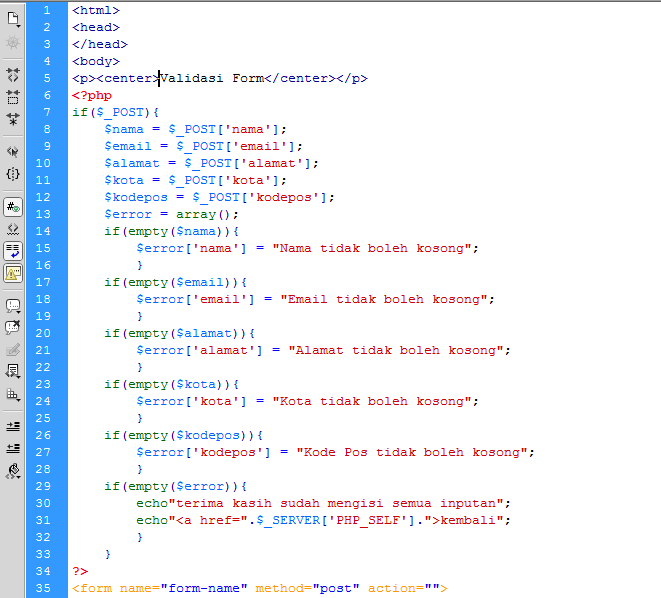Click the "Alamat tidak boleh kosong" string
Screen dimensions: 661x598
point(395,350)
